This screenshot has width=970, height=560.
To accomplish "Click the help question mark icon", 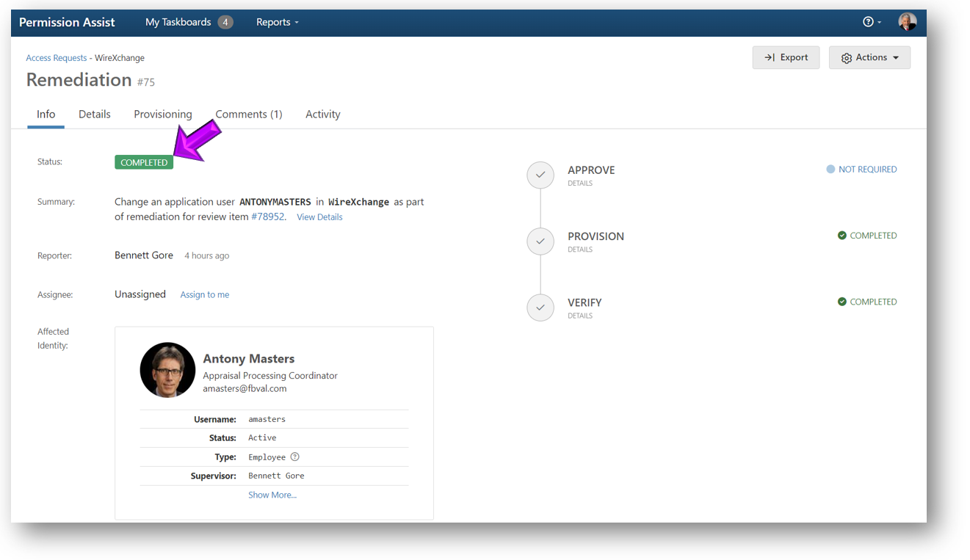I will [868, 22].
